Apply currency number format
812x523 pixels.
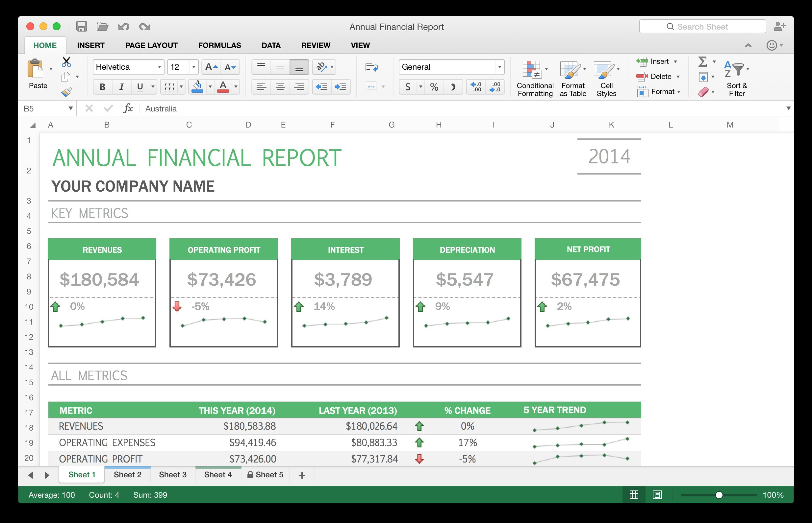(408, 86)
